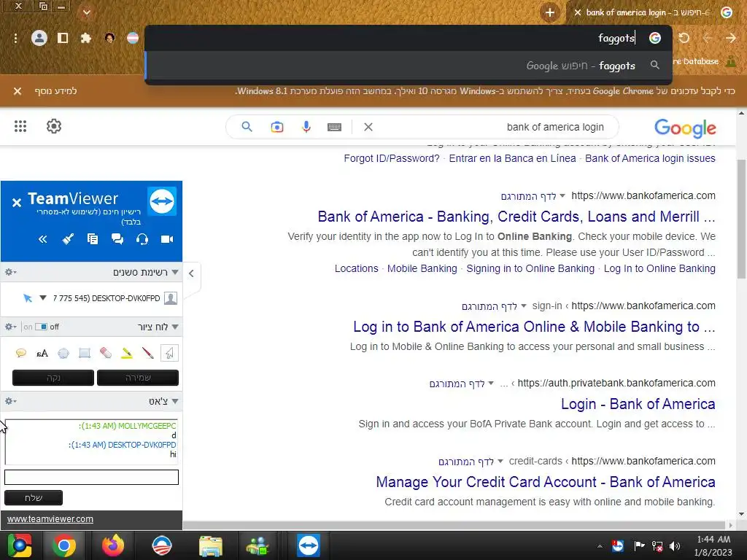Click the chat send button (שלח)
This screenshot has height=560, width=747.
(x=34, y=497)
